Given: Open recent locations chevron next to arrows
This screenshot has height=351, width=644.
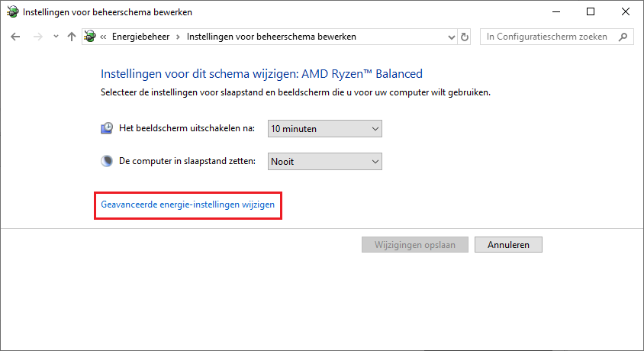Looking at the screenshot, I should pos(56,37).
